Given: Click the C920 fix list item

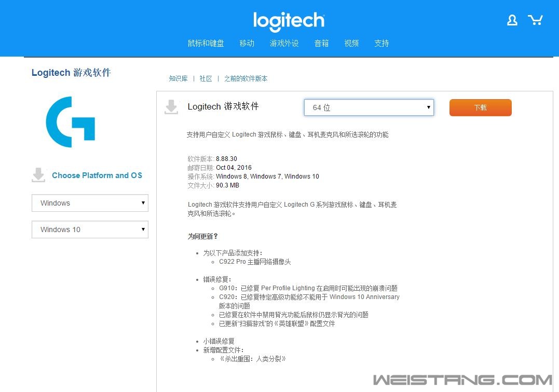Looking at the screenshot, I should point(309,302).
